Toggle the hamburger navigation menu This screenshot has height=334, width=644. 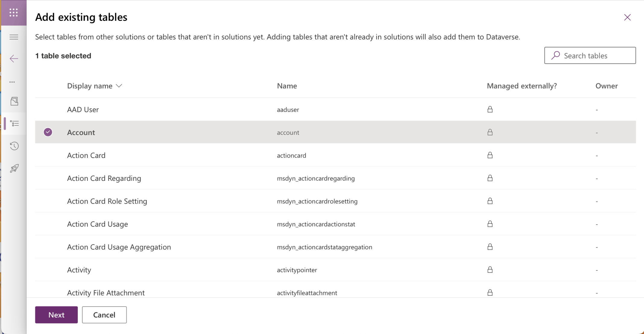tap(14, 37)
